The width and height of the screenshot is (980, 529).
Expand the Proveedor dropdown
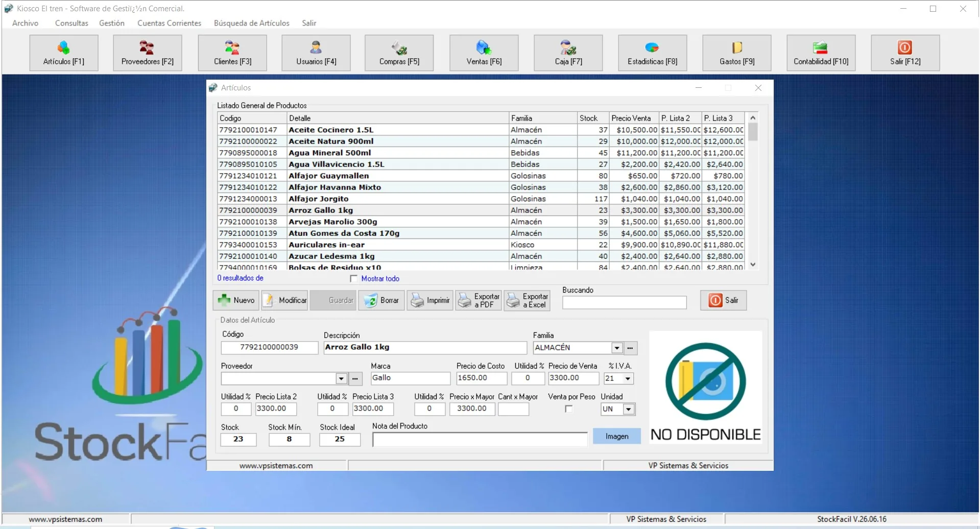tap(342, 378)
